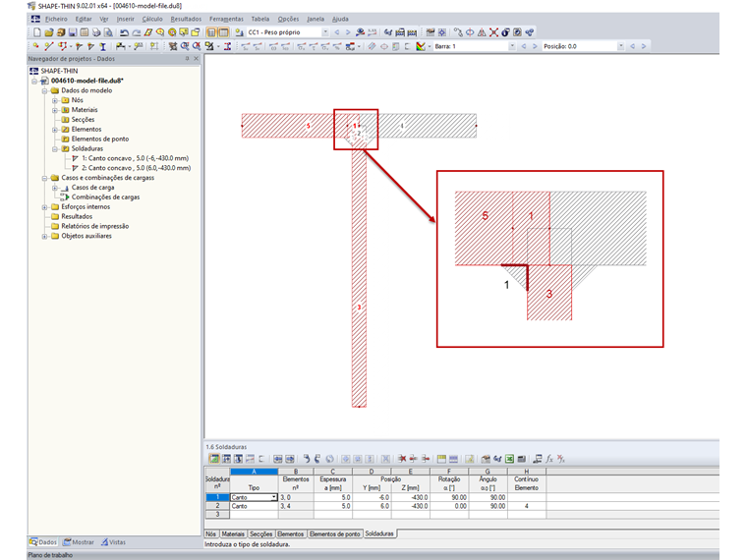The image size is (747, 560).
Task: Redo the last action
Action: [x=137, y=32]
